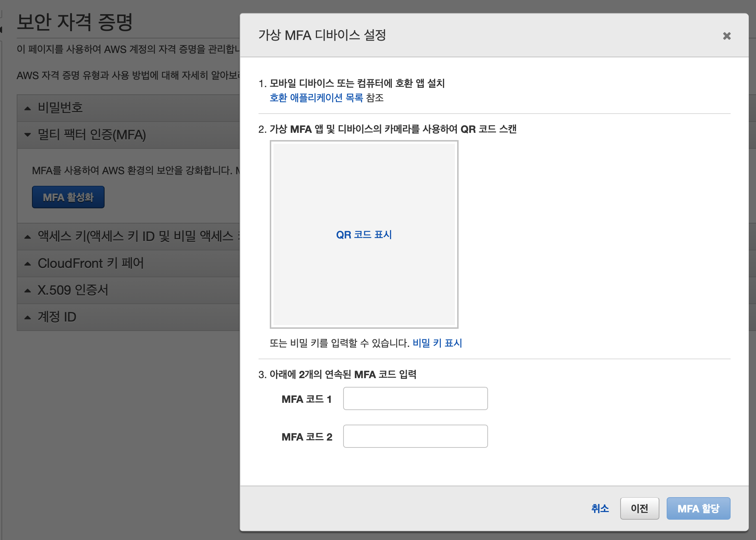Click the MFA 할당 assign button
Image resolution: width=756 pixels, height=540 pixels.
pyautogui.click(x=698, y=508)
